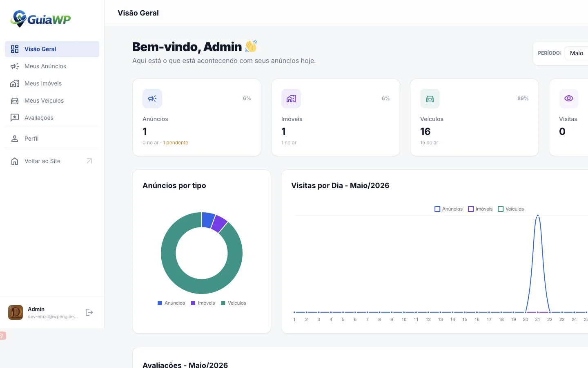
Task: Click the Admin avatar thumbnail
Action: [16, 312]
